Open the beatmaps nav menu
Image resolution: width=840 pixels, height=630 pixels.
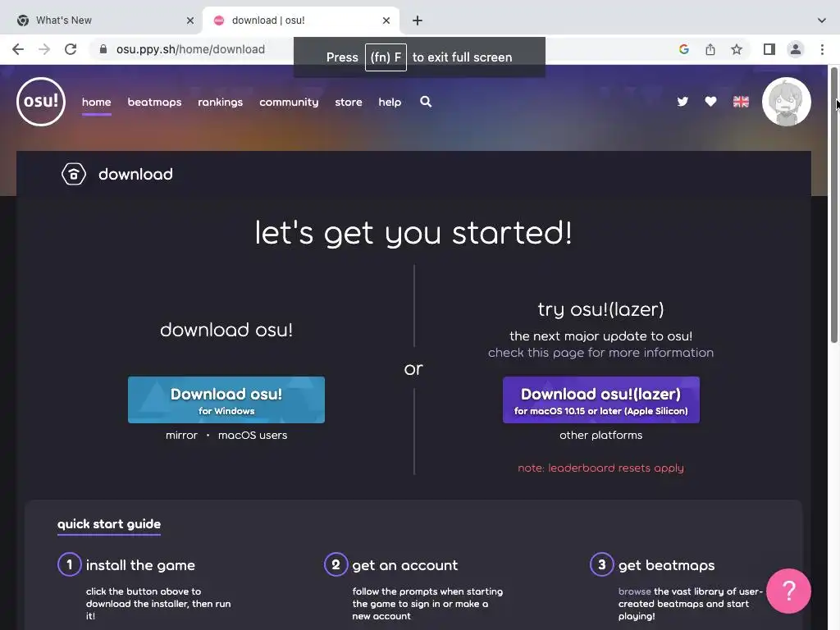[x=154, y=102]
